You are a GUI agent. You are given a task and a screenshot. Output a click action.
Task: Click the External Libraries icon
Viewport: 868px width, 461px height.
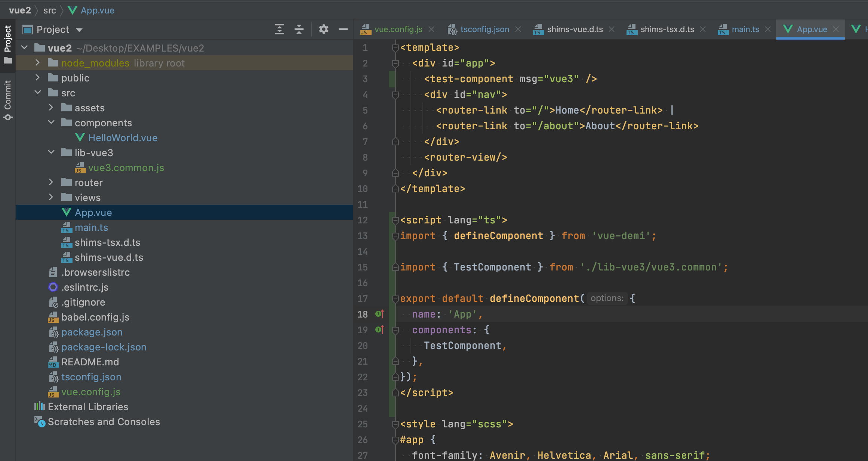point(40,406)
